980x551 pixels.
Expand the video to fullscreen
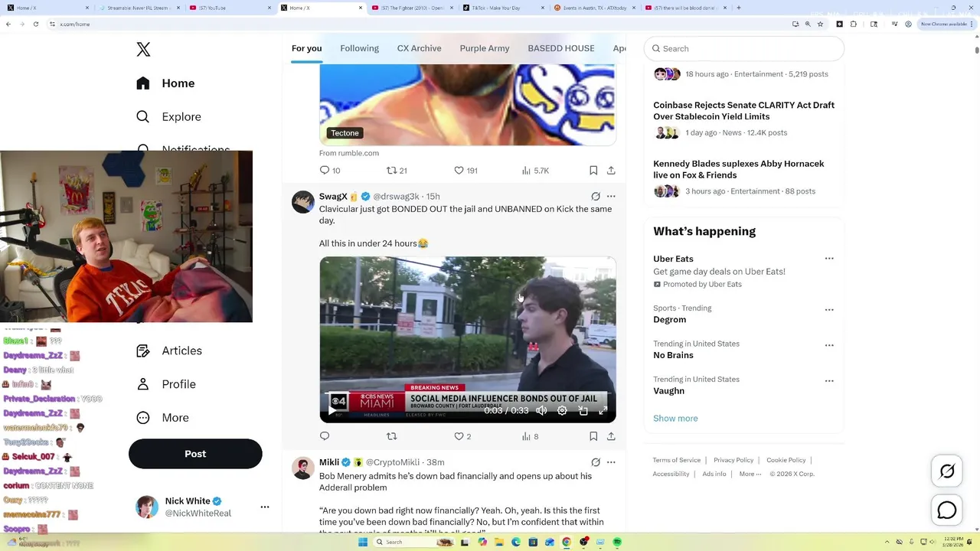coord(603,411)
